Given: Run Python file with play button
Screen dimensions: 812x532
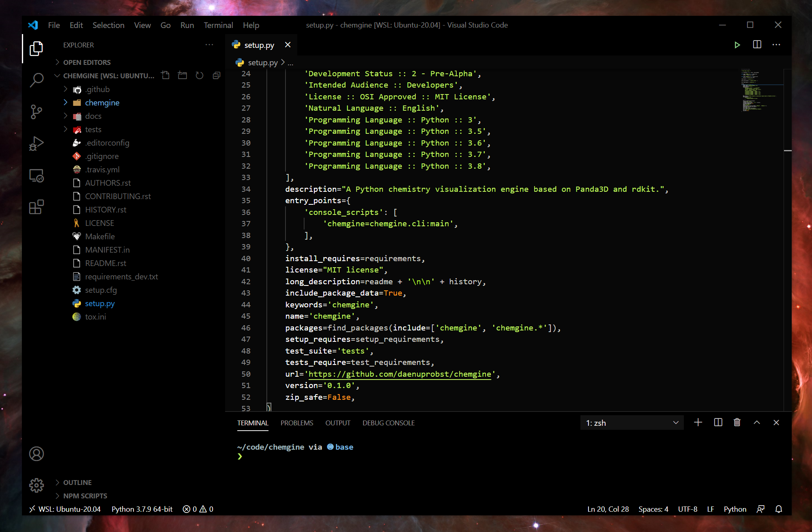Looking at the screenshot, I should point(737,45).
